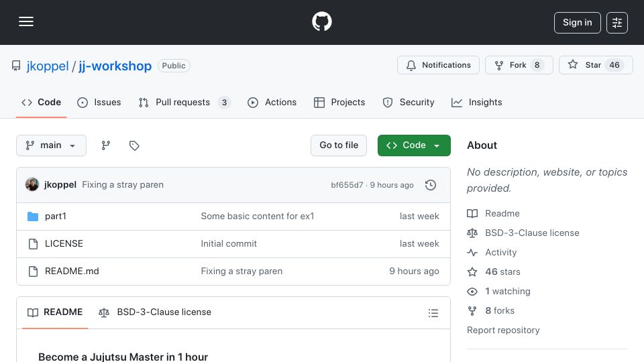Click the star icon in Star button
This screenshot has width=644, height=362.
pyautogui.click(x=573, y=64)
